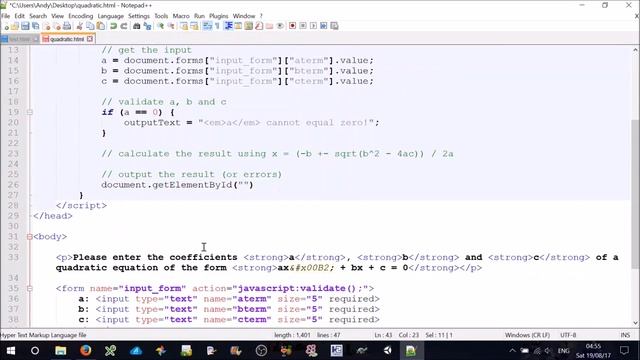Open the Plugins menu
The height and width of the screenshot is (360, 640).
219,16
